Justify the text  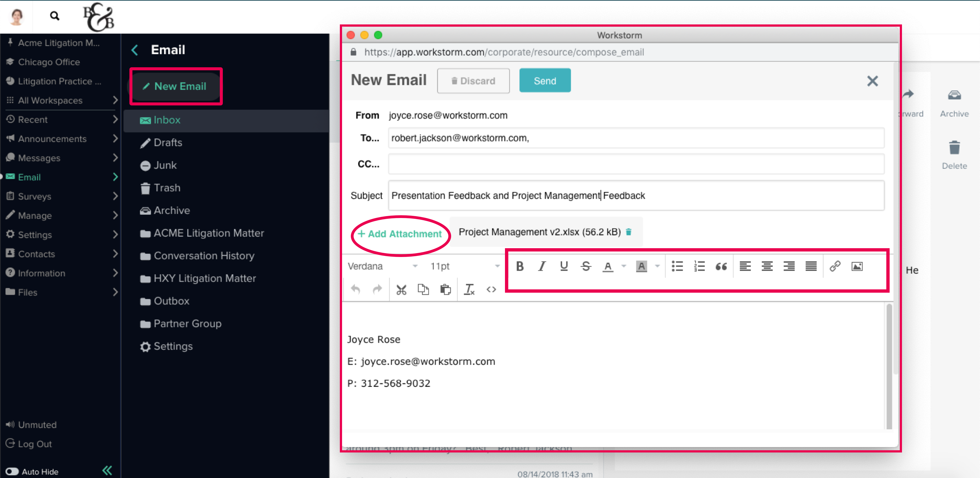811,266
